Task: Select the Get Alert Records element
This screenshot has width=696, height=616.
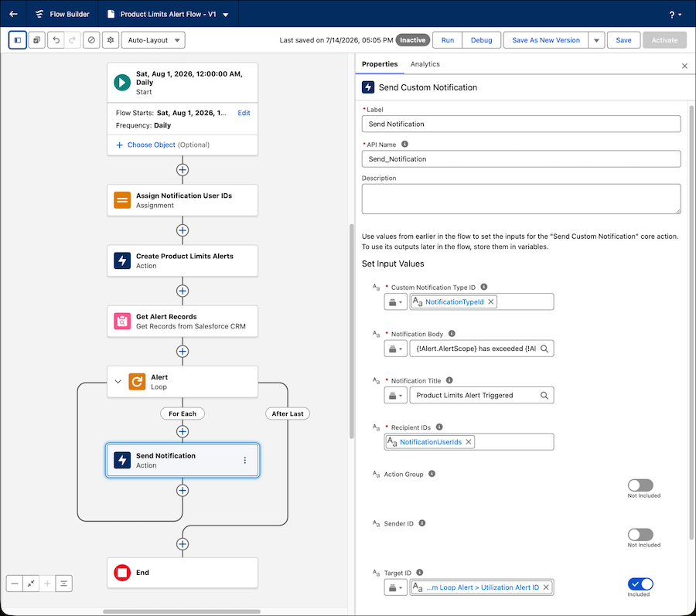Action: [183, 321]
